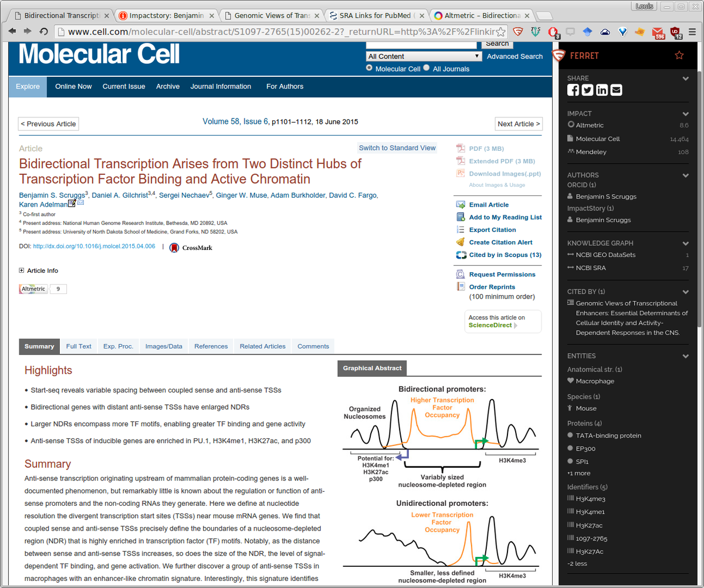This screenshot has height=588, width=704.
Task: Click Switch to Standard View
Action: click(398, 148)
